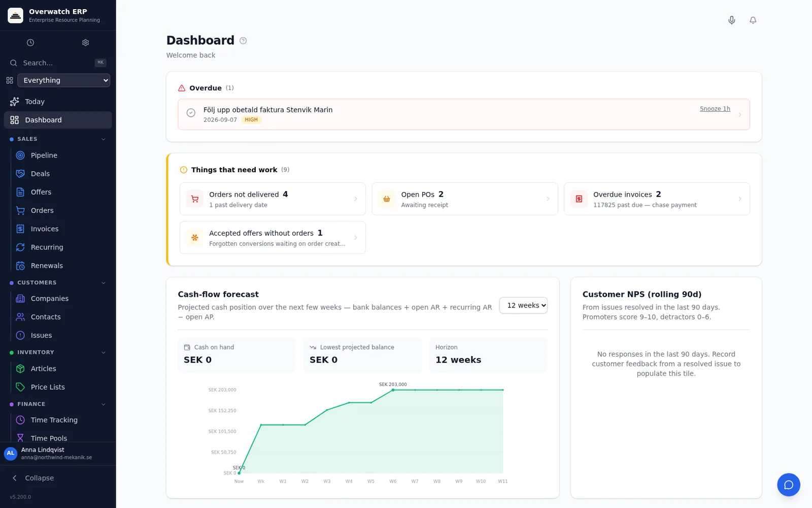Click the Deals handshake icon

point(20,174)
